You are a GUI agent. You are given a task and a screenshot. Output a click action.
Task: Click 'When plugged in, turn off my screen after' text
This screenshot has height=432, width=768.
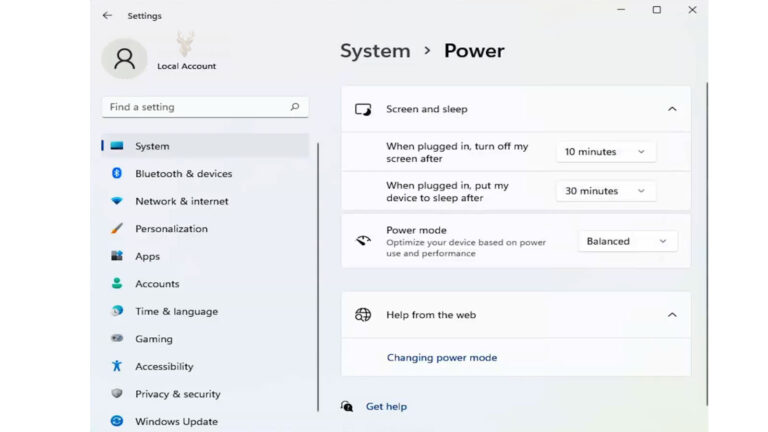click(x=457, y=152)
